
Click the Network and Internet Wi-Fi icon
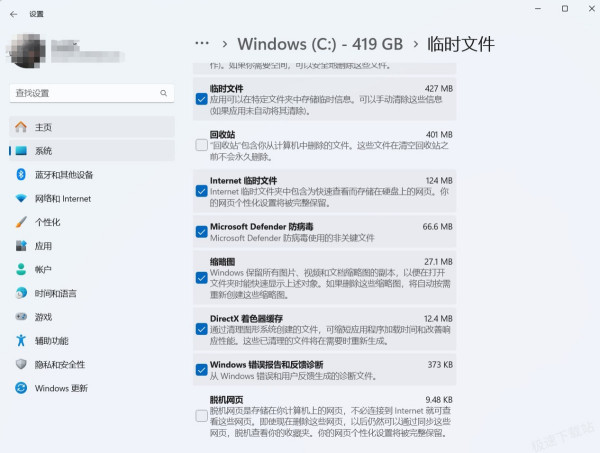pyautogui.click(x=21, y=198)
